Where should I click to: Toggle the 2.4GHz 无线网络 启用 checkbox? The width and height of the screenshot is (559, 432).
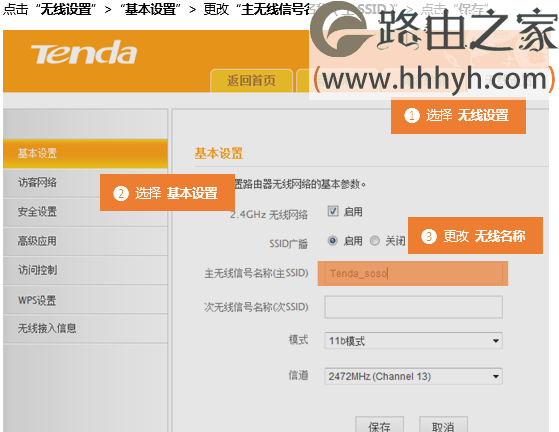[333, 211]
